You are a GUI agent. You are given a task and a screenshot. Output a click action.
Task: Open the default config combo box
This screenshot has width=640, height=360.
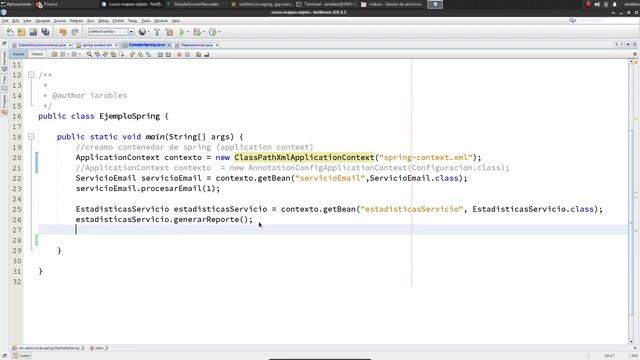tap(111, 31)
